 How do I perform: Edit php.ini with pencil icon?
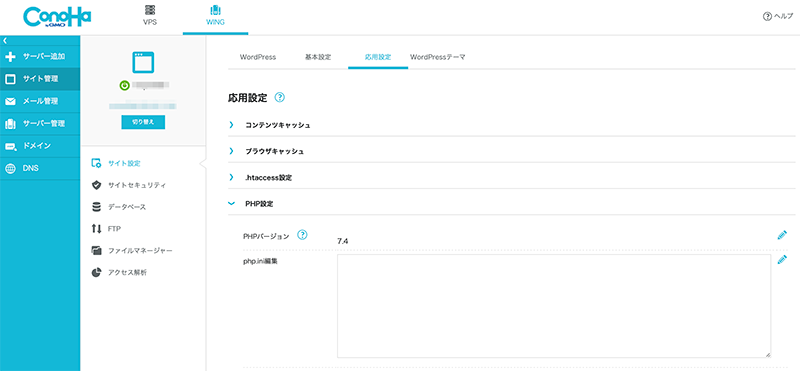[782, 260]
